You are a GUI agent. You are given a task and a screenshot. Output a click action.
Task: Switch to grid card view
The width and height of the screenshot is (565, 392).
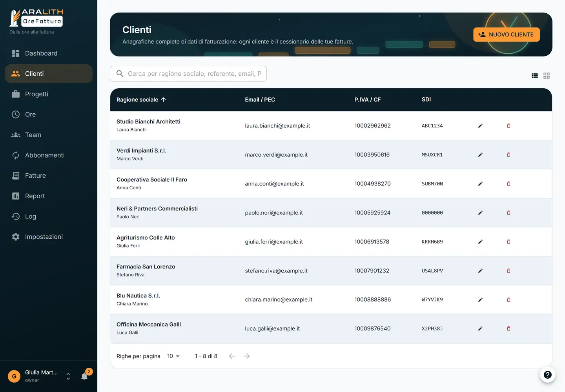pos(547,76)
